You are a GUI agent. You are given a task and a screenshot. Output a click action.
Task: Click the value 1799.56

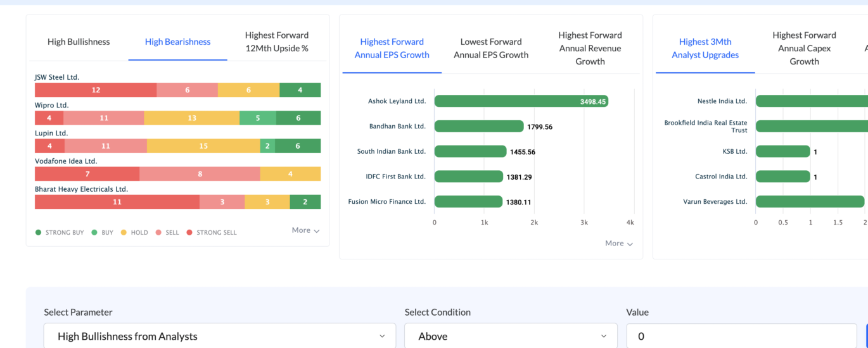click(540, 127)
